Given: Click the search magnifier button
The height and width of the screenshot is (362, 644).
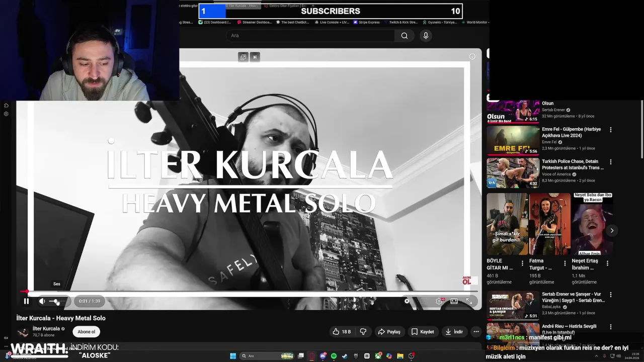Looking at the screenshot, I should pyautogui.click(x=405, y=36).
